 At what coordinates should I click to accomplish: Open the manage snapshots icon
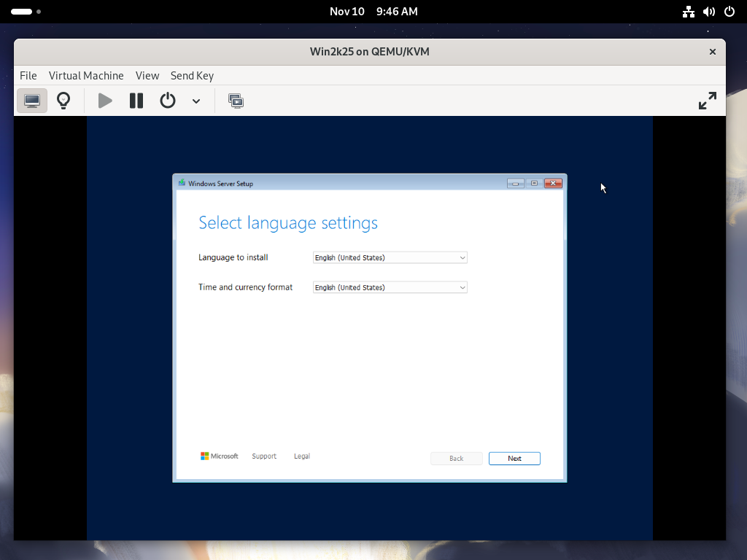[236, 101]
